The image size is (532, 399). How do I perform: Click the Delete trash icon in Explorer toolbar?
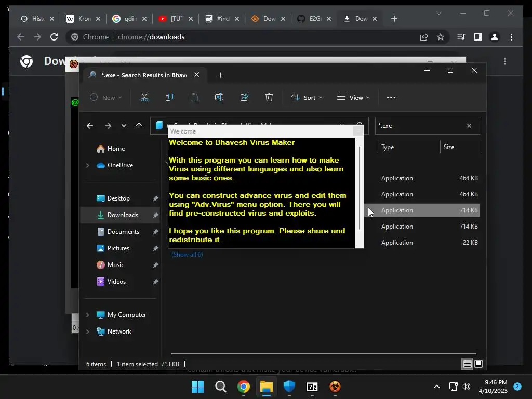(x=269, y=97)
